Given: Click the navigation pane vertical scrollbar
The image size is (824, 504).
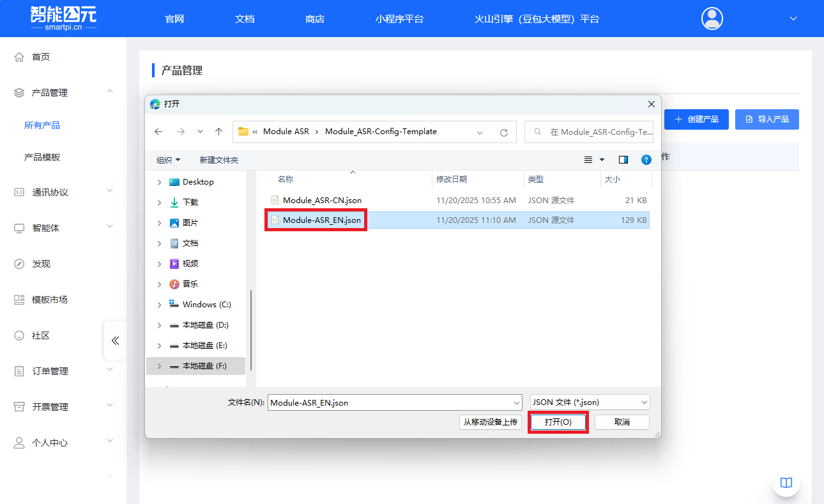Looking at the screenshot, I should (x=251, y=329).
